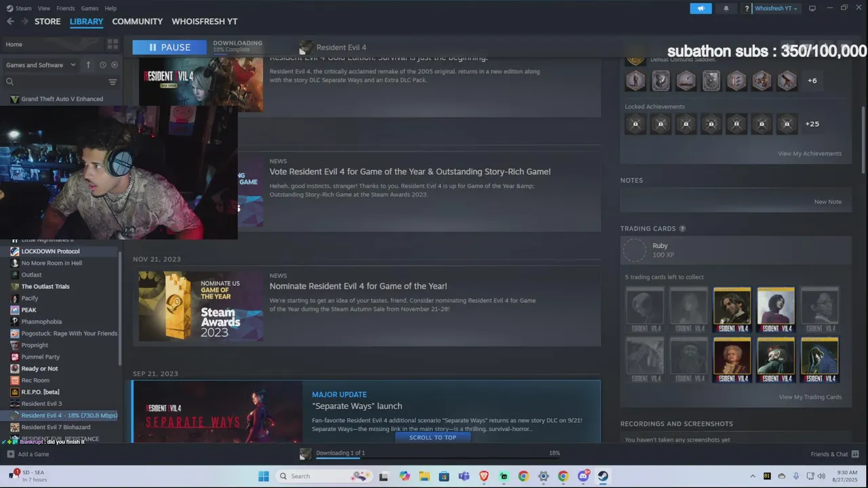Image resolution: width=868 pixels, height=488 pixels.
Task: Pause the Resident Evil 4 download
Action: coord(170,47)
